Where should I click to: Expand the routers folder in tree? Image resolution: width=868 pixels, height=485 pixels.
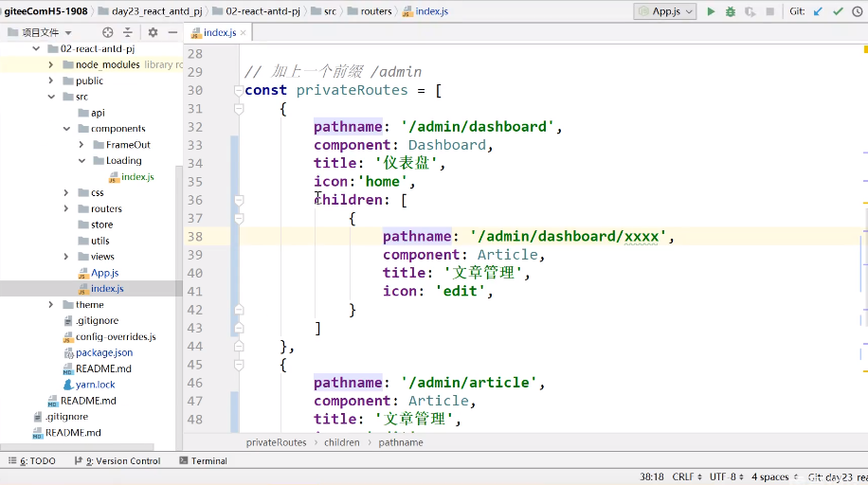[66, 208]
